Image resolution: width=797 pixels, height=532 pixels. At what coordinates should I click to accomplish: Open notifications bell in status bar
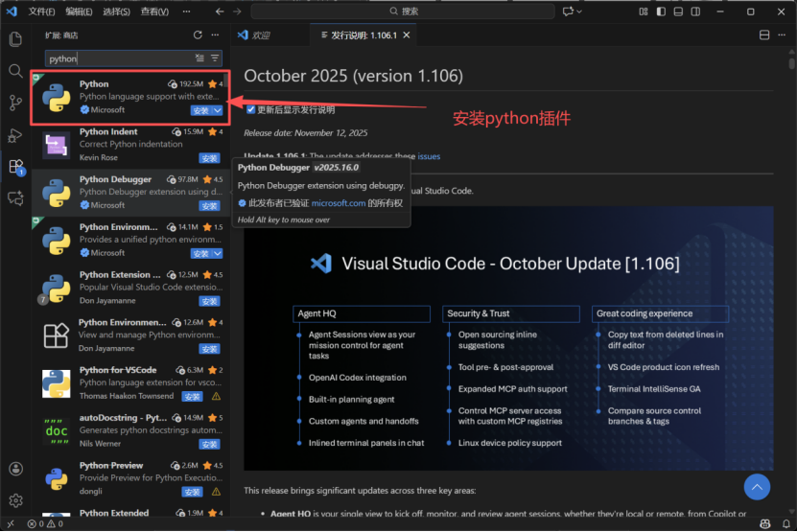[785, 523]
